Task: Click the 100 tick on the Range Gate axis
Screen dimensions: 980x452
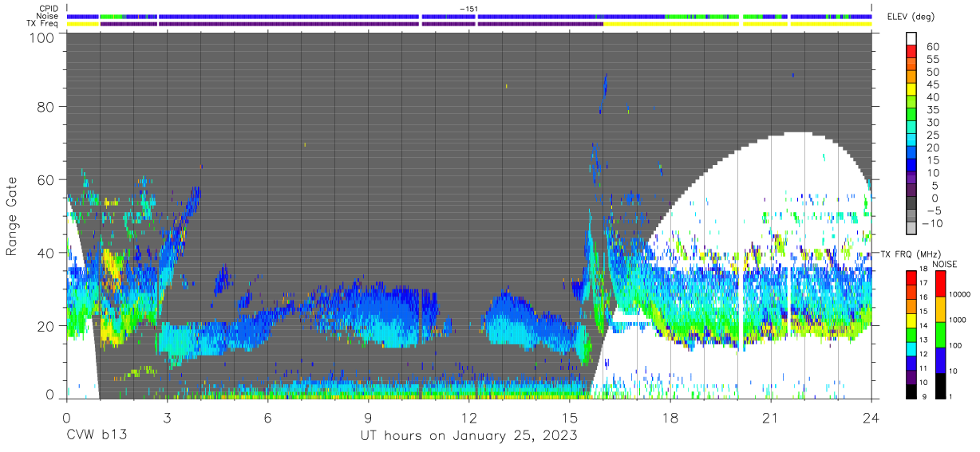Action: (41, 37)
